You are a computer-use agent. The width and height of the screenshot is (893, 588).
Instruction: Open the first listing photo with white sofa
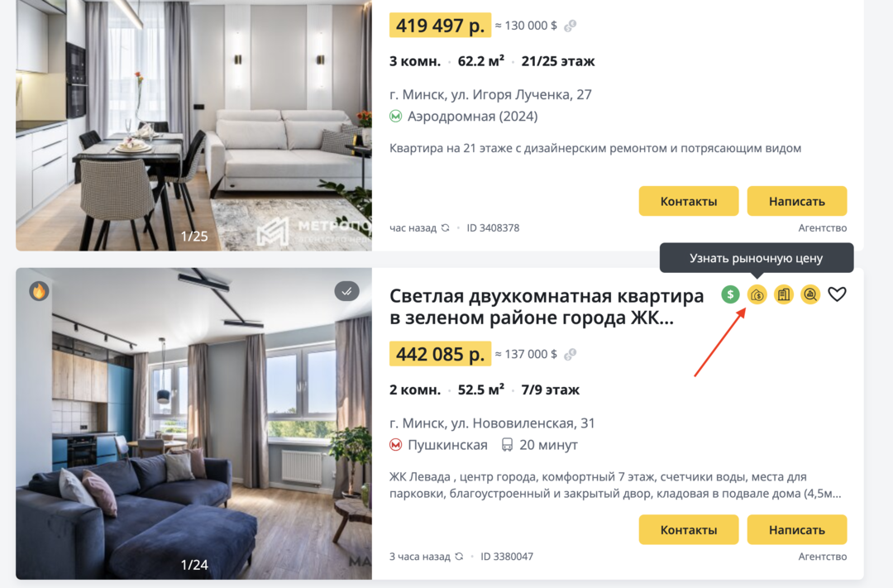[193, 126]
